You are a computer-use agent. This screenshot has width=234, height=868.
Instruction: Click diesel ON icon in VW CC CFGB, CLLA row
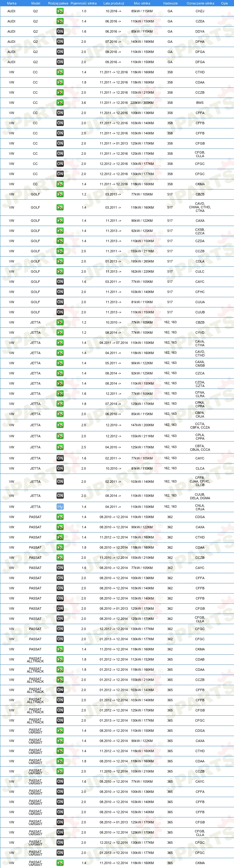click(60, 153)
